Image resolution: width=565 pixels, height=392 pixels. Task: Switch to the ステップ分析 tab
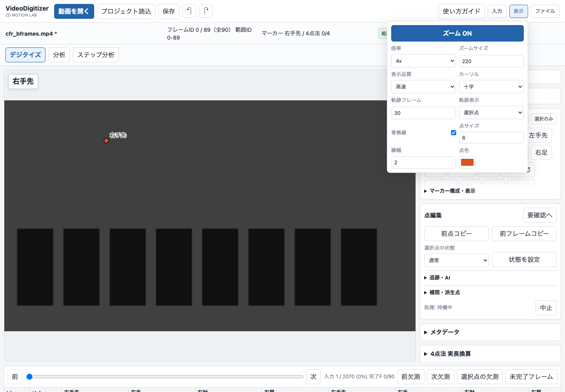(96, 55)
